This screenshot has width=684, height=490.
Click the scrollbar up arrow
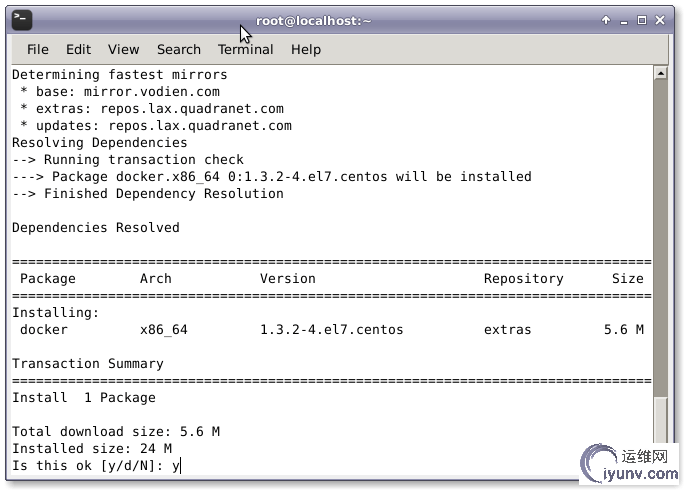pos(661,73)
